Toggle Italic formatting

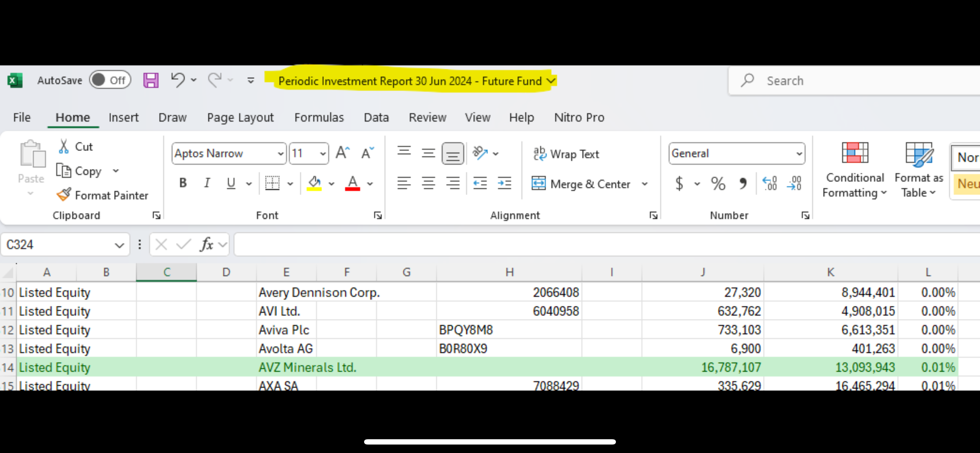207,183
